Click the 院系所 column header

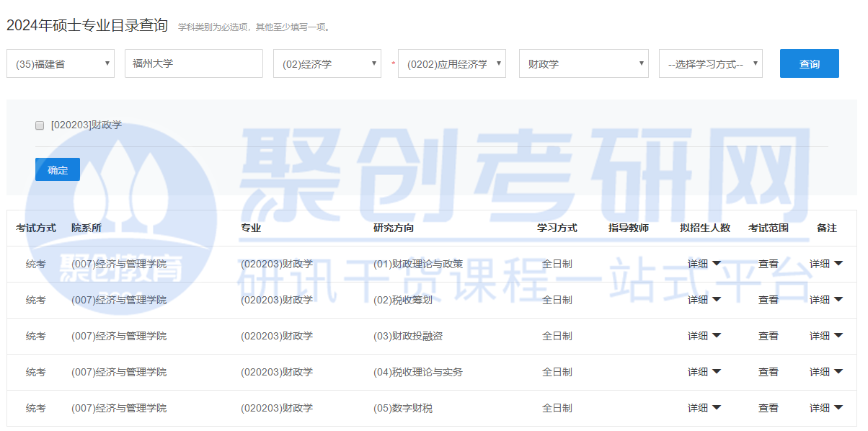(87, 228)
